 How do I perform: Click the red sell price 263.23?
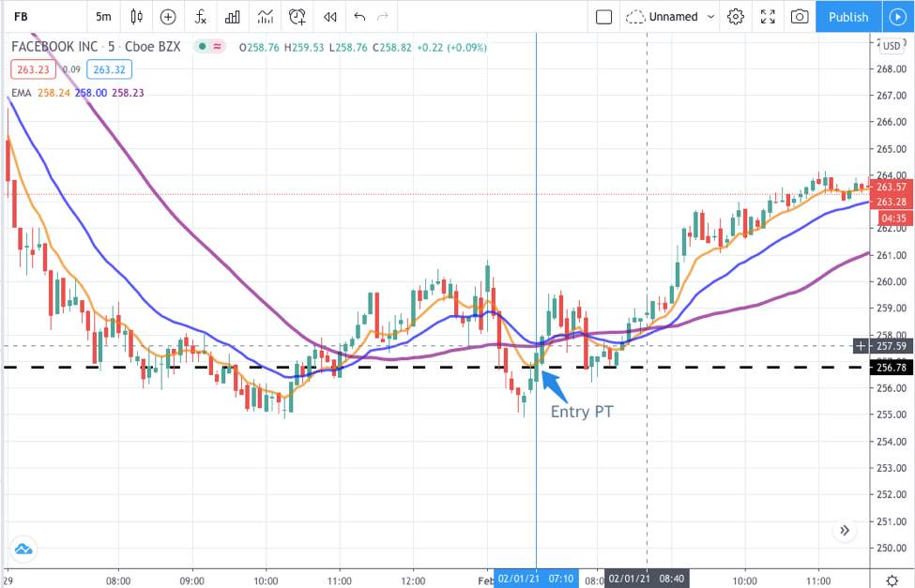33,69
